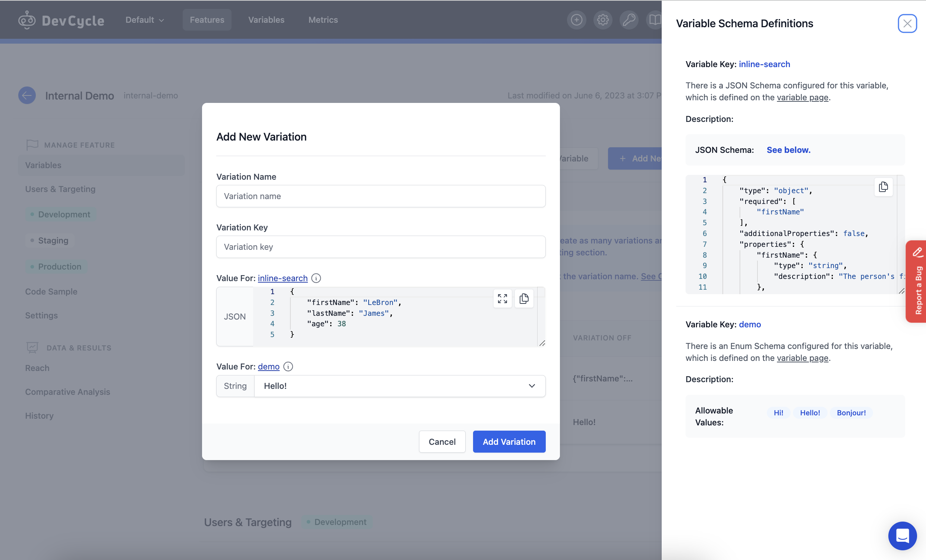The height and width of the screenshot is (560, 926).
Task: Expand the JSON editor to fullscreen
Action: point(503,299)
